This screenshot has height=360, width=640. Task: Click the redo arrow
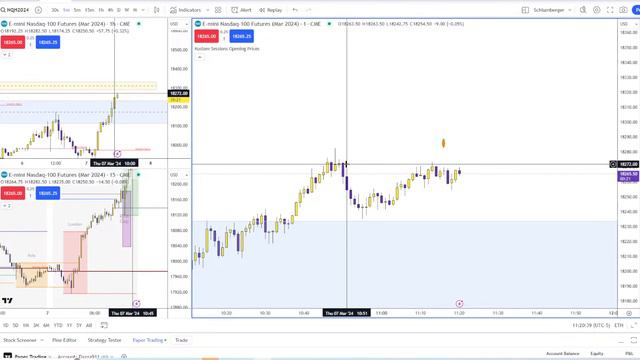pyautogui.click(x=308, y=10)
